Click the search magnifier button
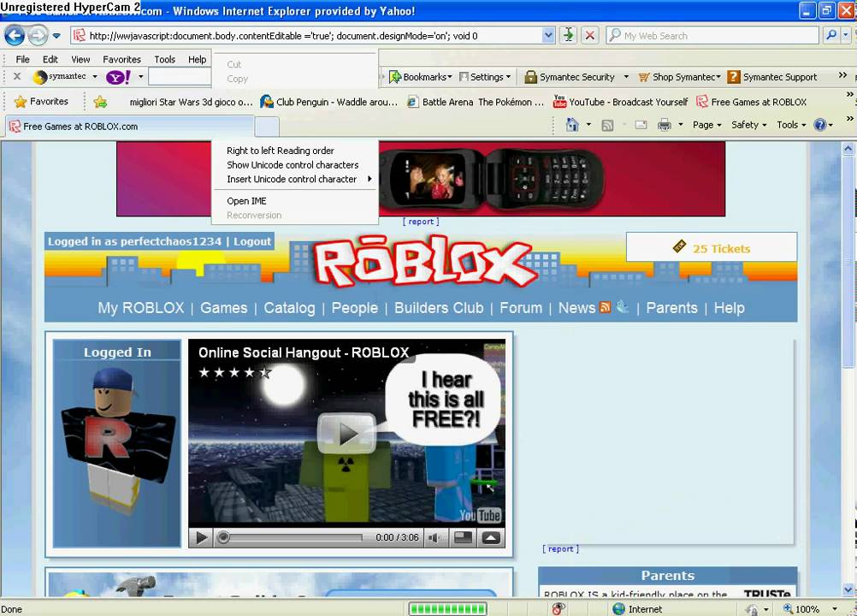Screen dimensions: 857x616 (x=830, y=36)
